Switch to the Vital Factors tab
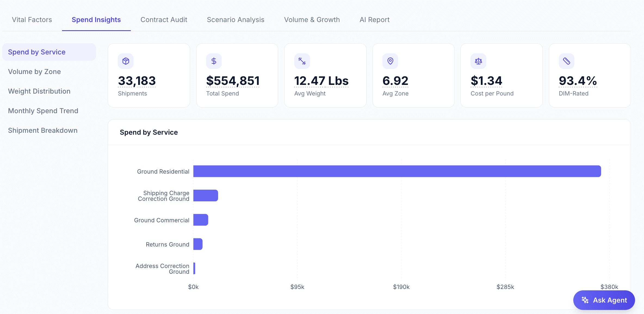Screen dimensions: 644x314 [x=32, y=20]
